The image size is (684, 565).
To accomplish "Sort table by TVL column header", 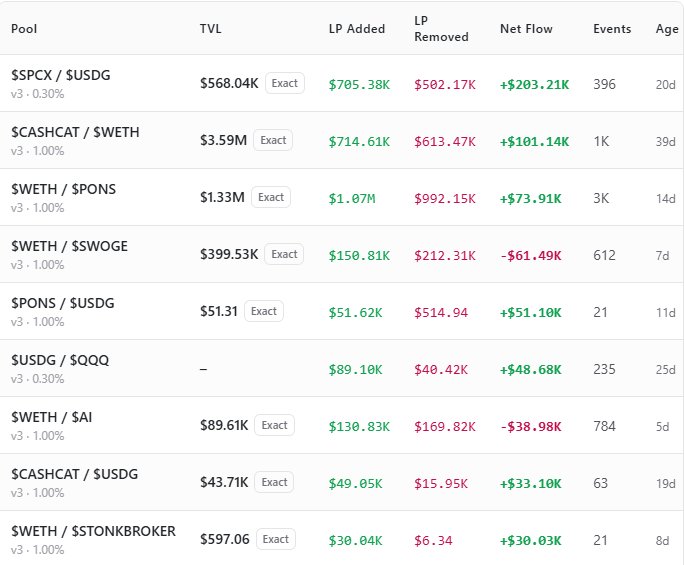I will [210, 29].
